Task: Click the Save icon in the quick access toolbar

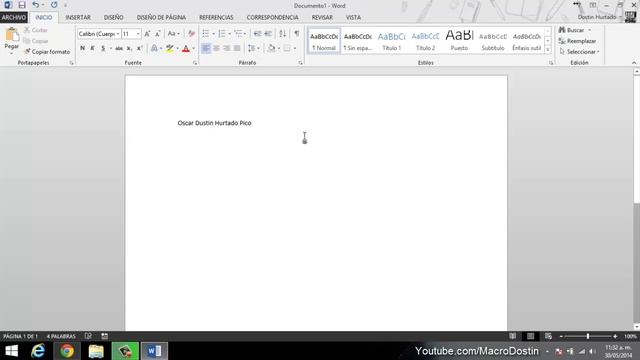Action: pos(22,5)
